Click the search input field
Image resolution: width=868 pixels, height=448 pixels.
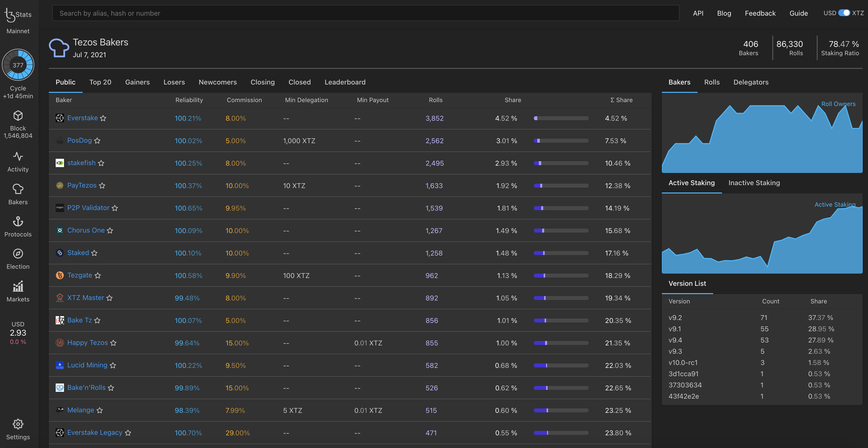[x=365, y=12]
